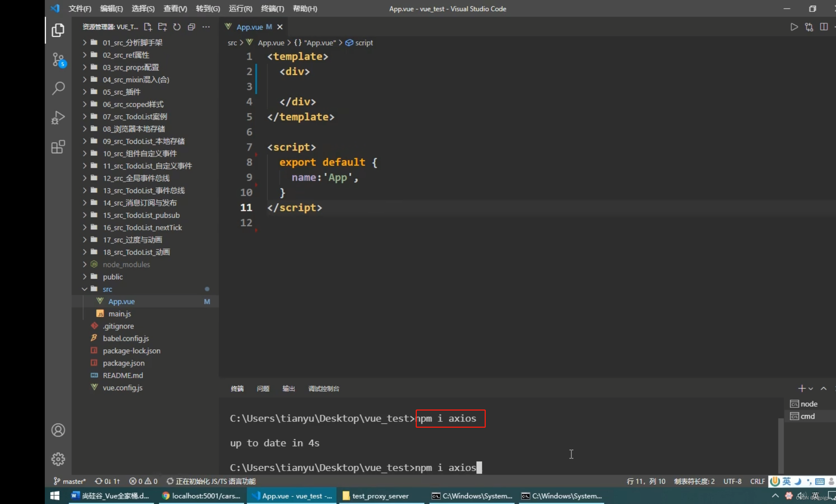Switch to the 问题 panel tab

click(263, 388)
